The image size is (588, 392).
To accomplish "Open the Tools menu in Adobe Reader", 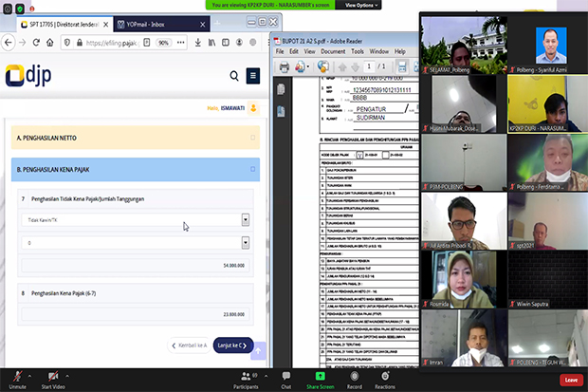I will click(x=358, y=51).
